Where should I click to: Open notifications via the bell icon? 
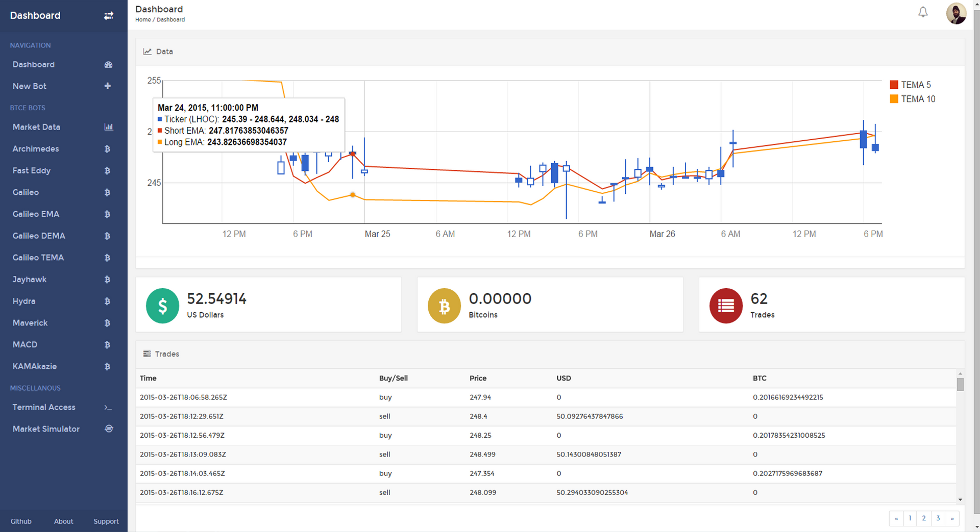click(923, 12)
